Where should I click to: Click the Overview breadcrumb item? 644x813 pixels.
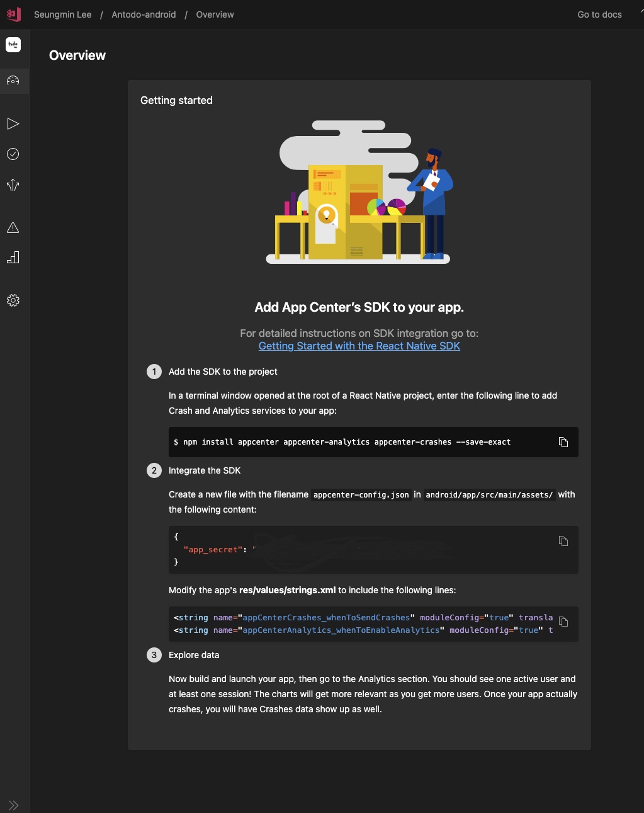(215, 14)
